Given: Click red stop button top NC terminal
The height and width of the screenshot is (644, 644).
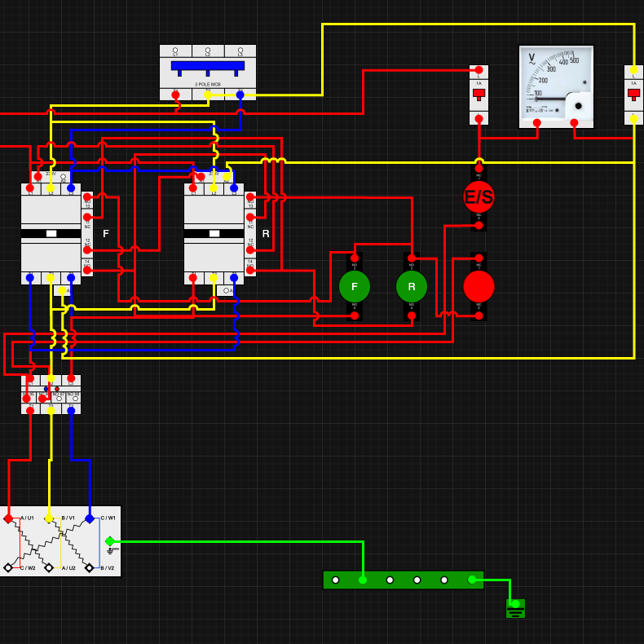Looking at the screenshot, I should click(479, 258).
